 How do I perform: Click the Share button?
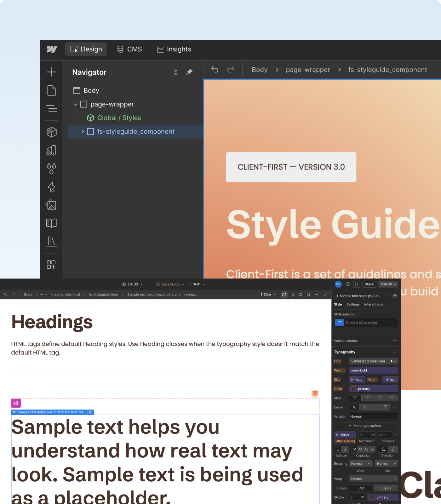pos(369,284)
